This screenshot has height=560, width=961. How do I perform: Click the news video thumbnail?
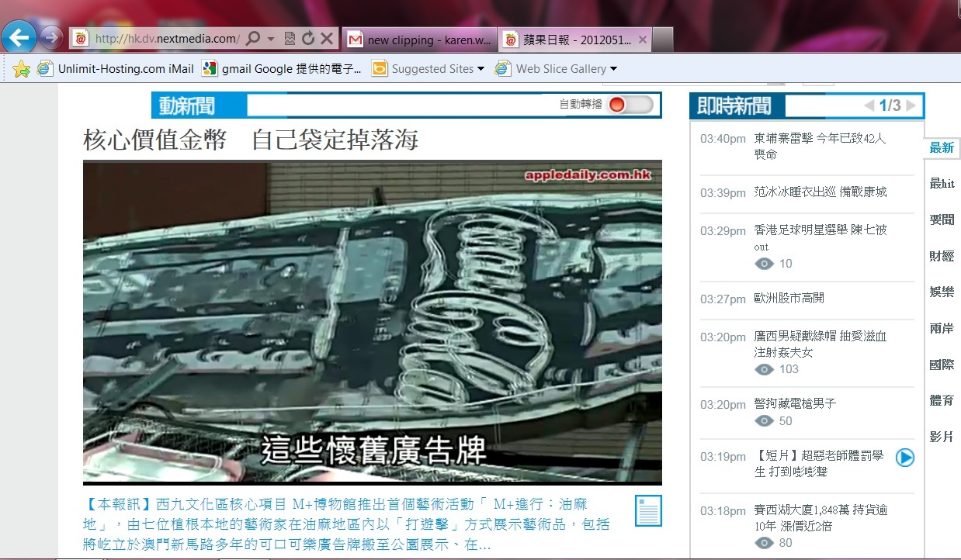(372, 322)
